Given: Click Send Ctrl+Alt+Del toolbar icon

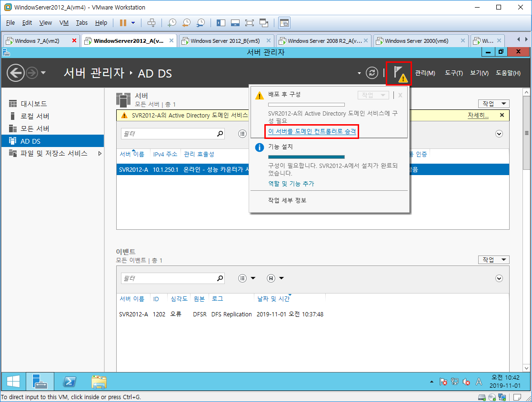Looking at the screenshot, I should (151, 23).
